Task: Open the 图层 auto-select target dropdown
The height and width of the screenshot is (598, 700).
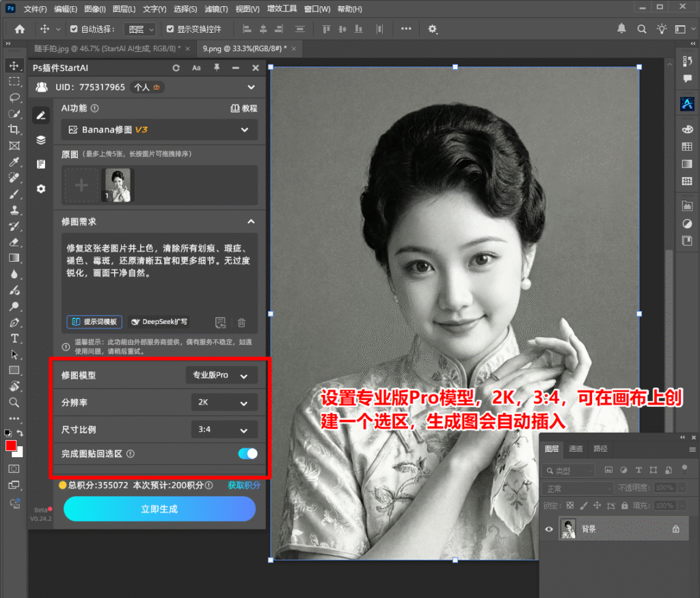Action: [139, 29]
